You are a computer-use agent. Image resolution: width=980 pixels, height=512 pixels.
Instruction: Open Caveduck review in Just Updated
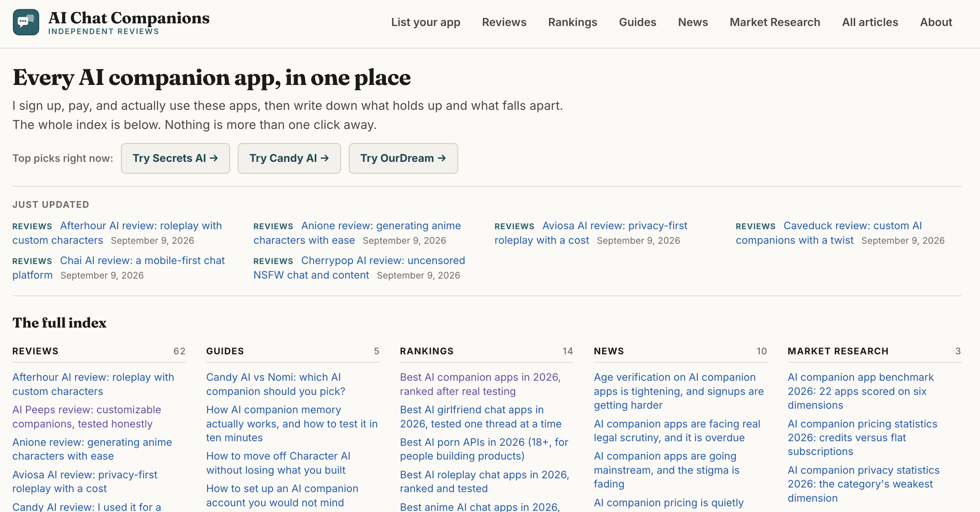(829, 233)
